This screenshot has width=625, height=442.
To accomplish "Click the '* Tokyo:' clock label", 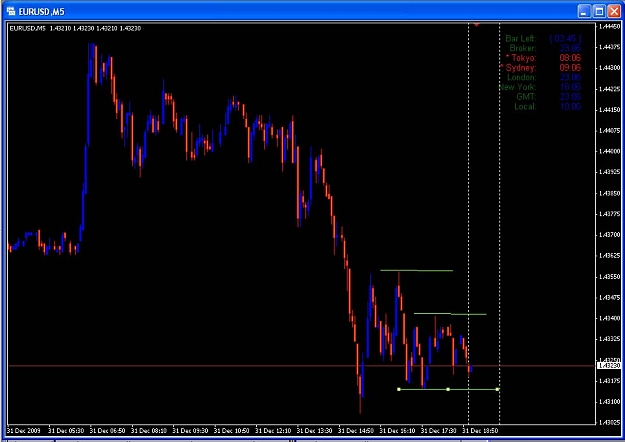I will click(521, 58).
